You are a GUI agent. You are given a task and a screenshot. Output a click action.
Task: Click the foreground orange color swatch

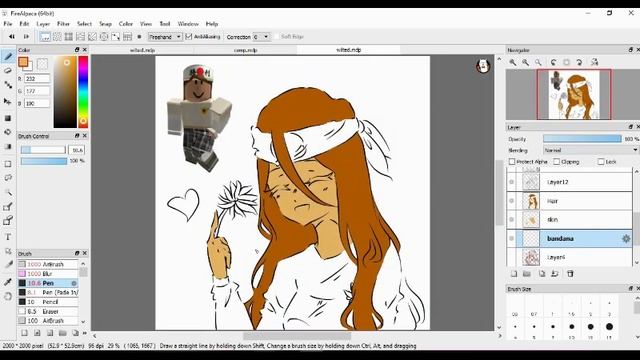tap(23, 62)
